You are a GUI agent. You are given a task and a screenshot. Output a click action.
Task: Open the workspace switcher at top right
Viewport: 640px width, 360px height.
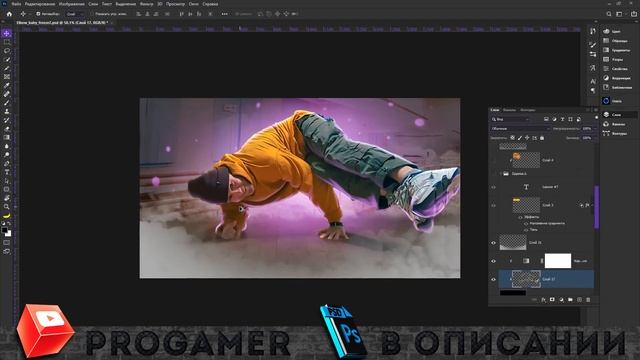(x=620, y=14)
